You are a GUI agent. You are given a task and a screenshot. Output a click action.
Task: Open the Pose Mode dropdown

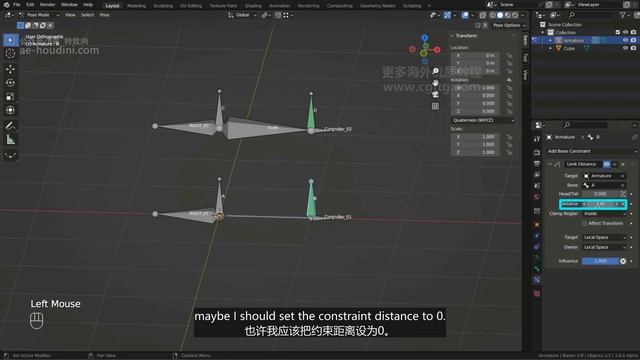38,15
